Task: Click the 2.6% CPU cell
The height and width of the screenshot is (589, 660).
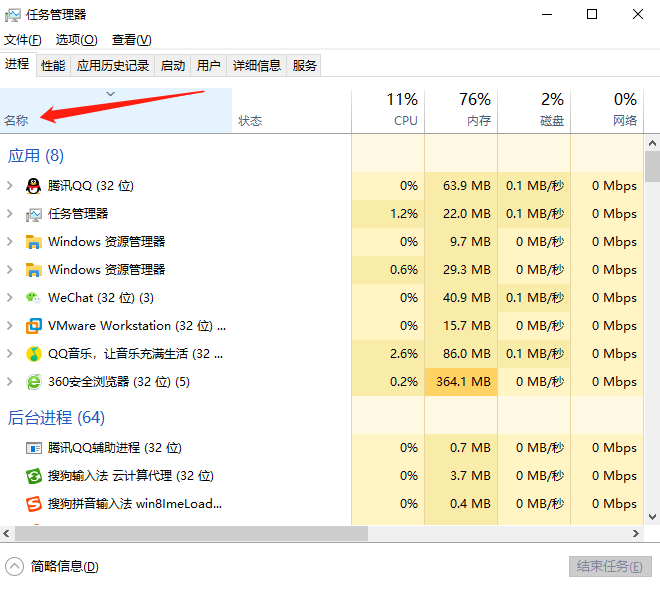Action: (388, 354)
